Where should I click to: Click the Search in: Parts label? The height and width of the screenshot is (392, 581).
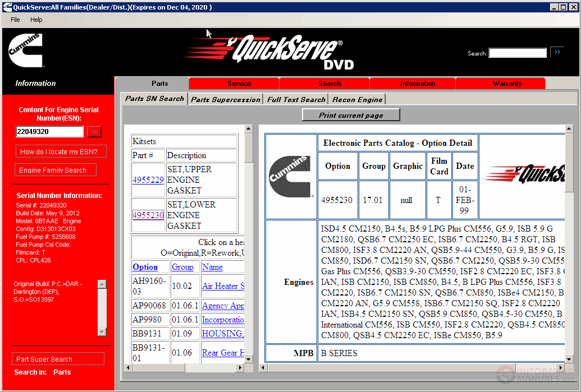[42, 372]
